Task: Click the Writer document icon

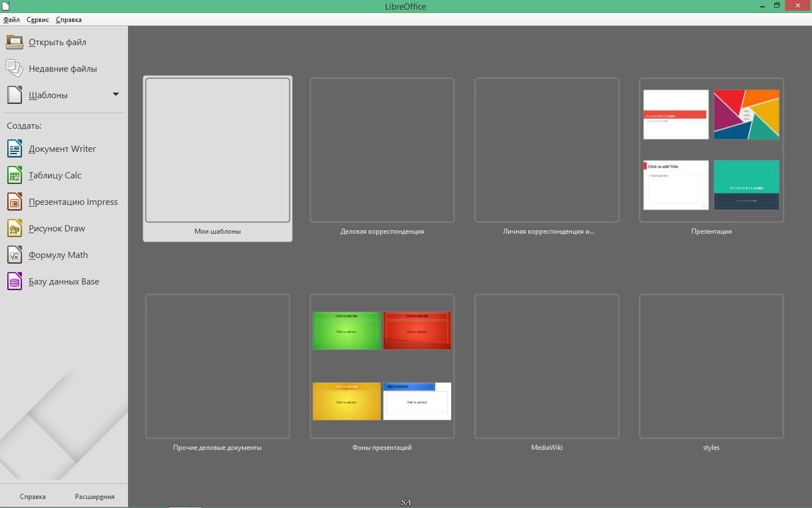Action: point(15,148)
